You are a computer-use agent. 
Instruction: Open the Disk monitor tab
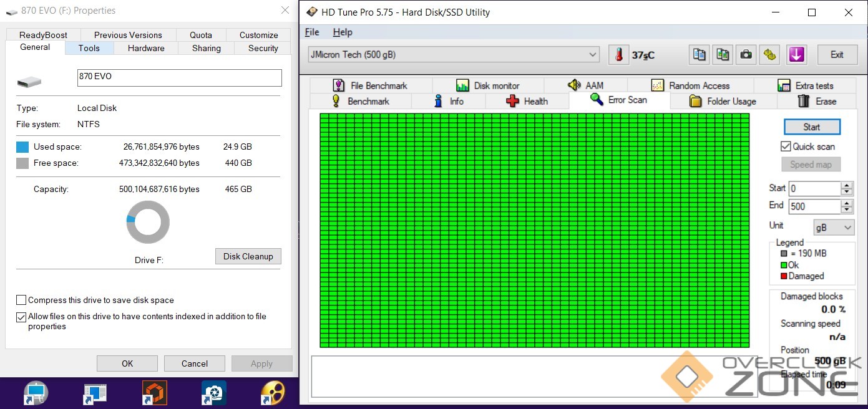pos(488,85)
